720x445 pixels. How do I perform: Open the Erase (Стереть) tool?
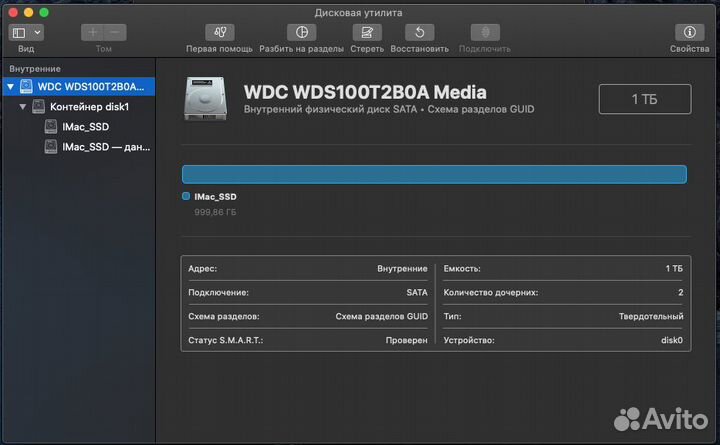(x=367, y=33)
